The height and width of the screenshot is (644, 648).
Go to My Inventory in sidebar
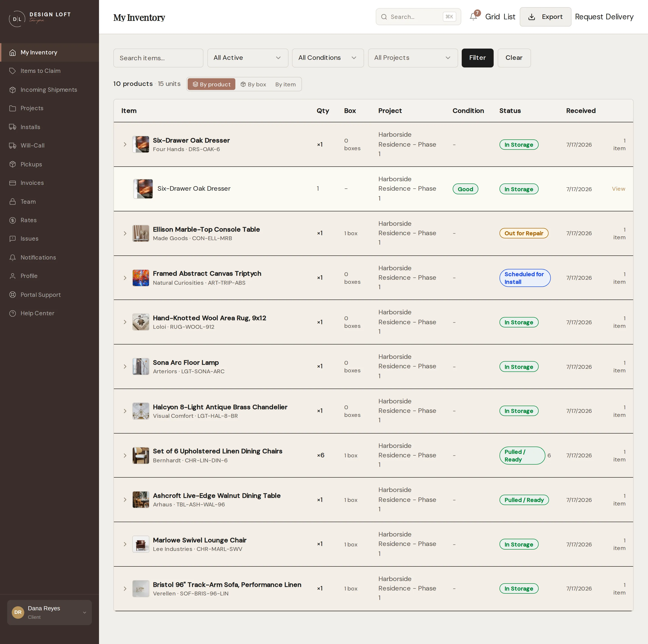50,52
